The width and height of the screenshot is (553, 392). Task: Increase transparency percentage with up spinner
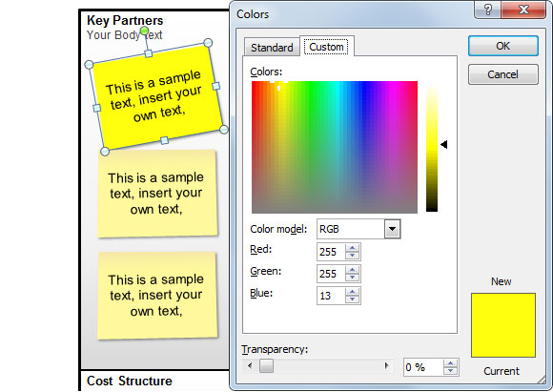450,363
